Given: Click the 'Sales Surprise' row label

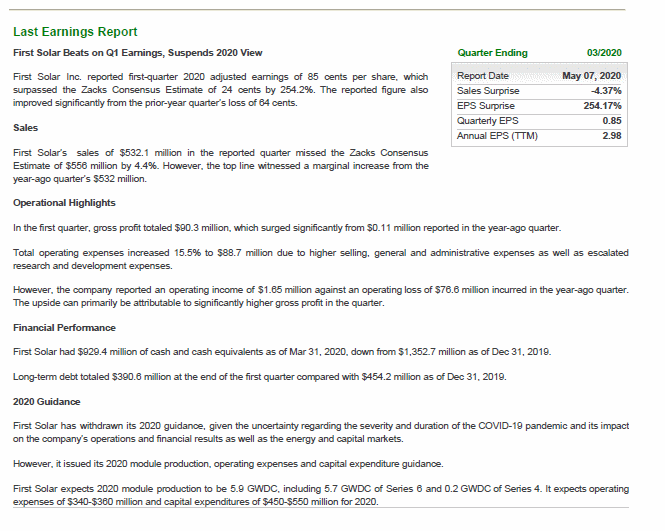Looking at the screenshot, I should click(x=488, y=91).
